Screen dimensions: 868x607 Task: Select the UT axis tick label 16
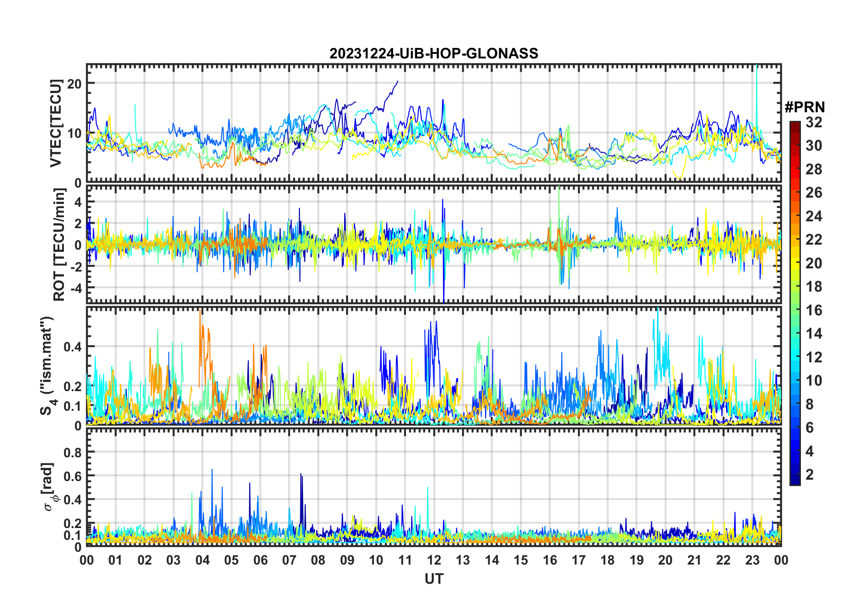pyautogui.click(x=550, y=560)
